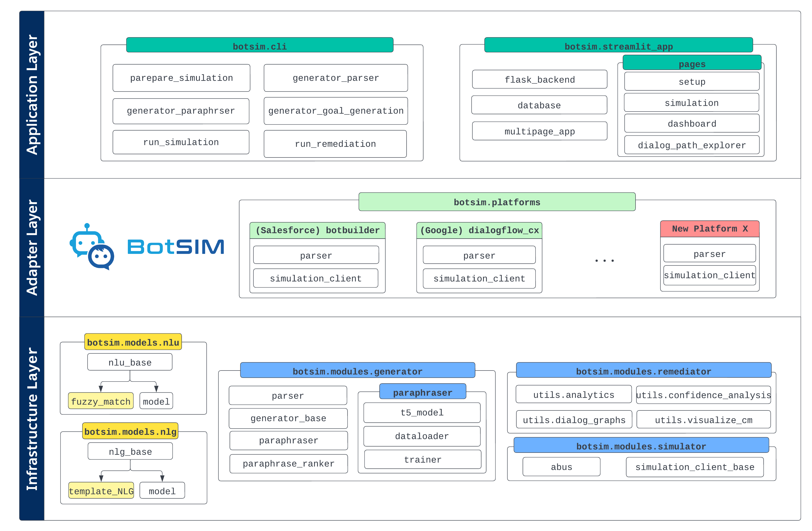Click the blue paraphraser sub-header
This screenshot has width=812, height=531.
pos(423,391)
